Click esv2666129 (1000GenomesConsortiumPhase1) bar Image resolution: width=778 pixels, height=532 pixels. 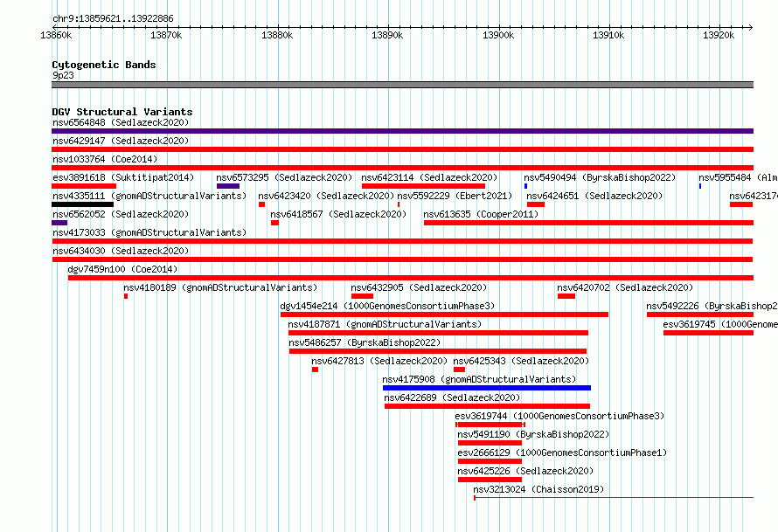(490, 461)
